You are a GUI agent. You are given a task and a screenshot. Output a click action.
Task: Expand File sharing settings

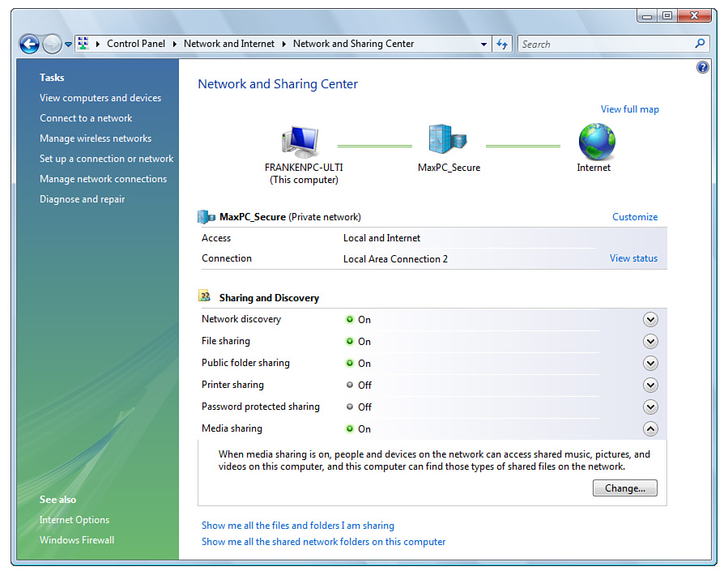(650, 342)
